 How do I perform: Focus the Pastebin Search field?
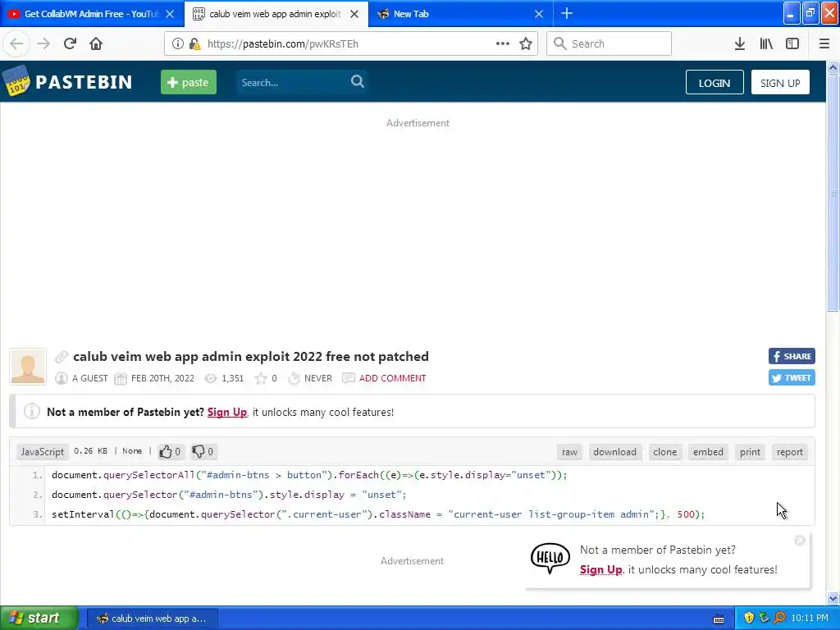pyautogui.click(x=292, y=83)
